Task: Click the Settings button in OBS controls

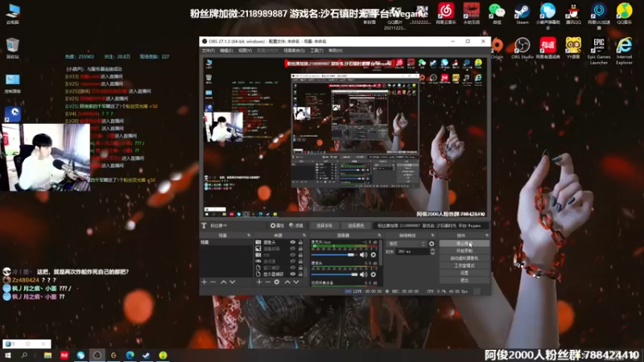Action: [x=464, y=273]
